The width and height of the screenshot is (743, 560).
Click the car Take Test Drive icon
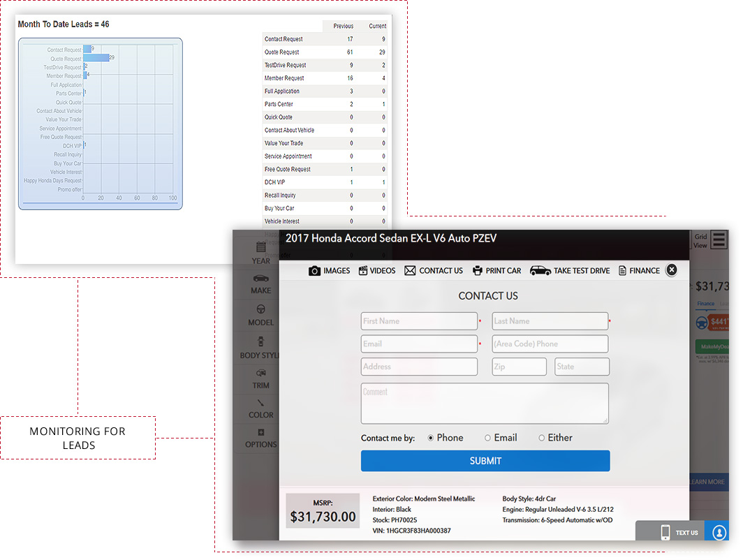coord(540,271)
